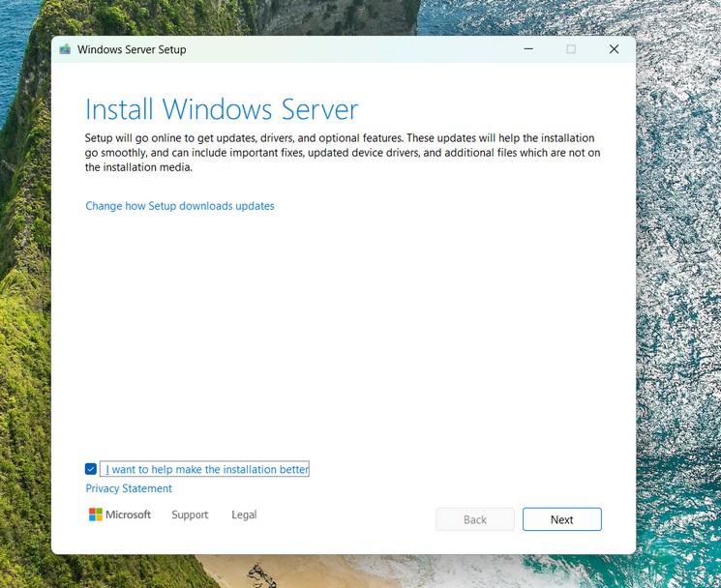The height and width of the screenshot is (588, 721).
Task: Click the Next button
Action: 562,519
